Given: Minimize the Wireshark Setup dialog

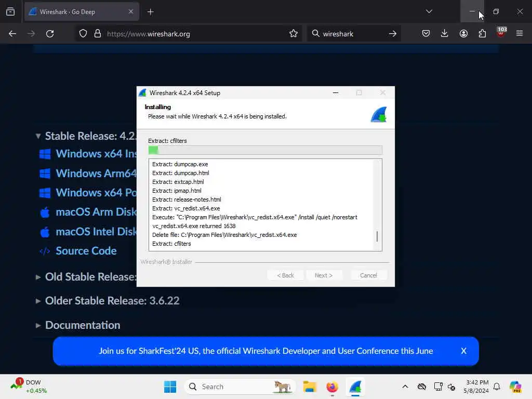Looking at the screenshot, I should pyautogui.click(x=336, y=92).
